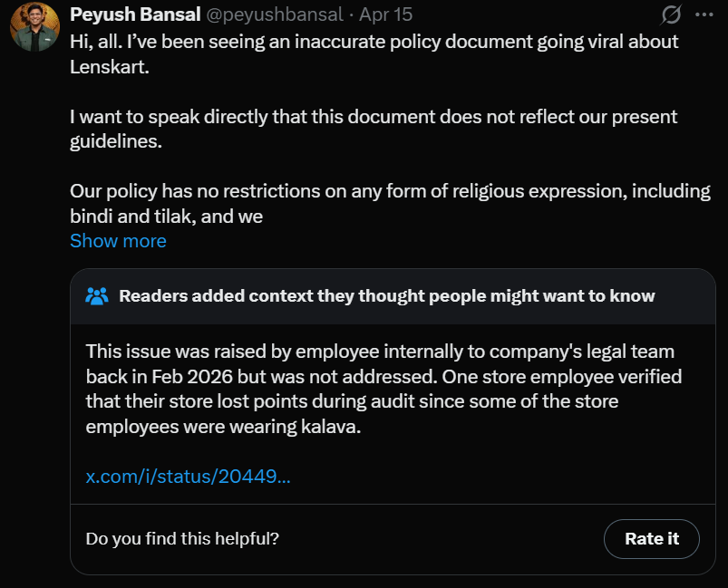Click 'employees were wearing kalava.' in the note

pyautogui.click(x=223, y=427)
